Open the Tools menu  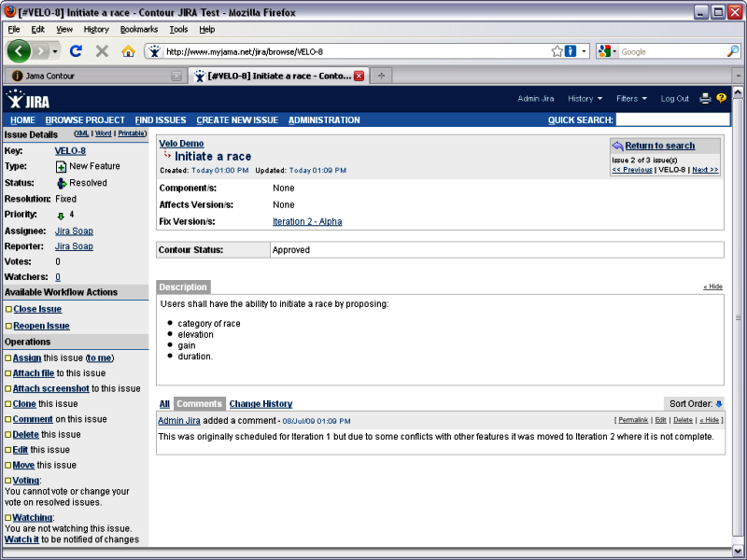click(178, 30)
